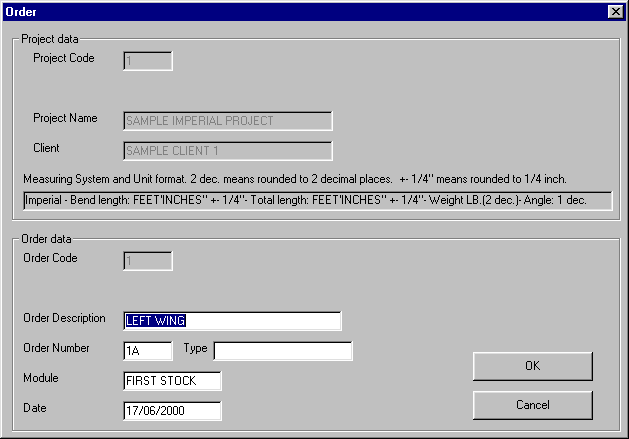Click the Order data group heading
629x439 pixels.
(x=48, y=239)
